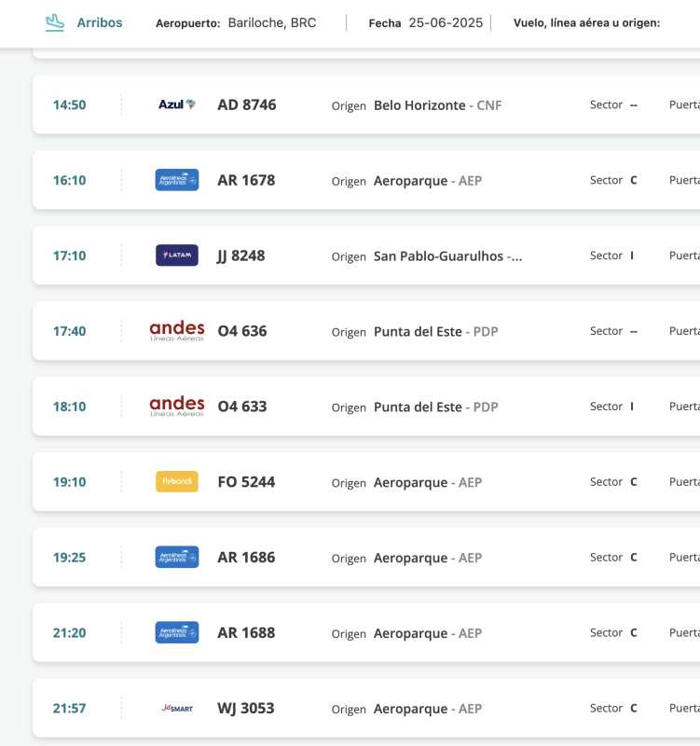
Task: Click the Flybondi airline logo
Action: point(176,481)
